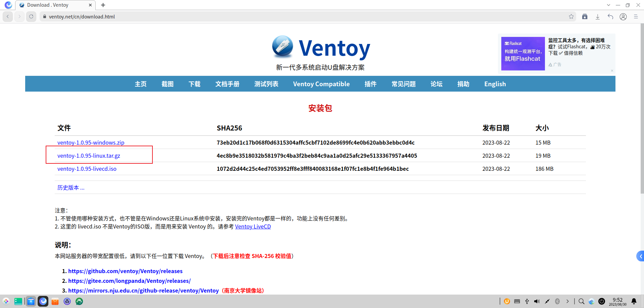Reload the Ventoy download page
This screenshot has height=308, width=644.
click(x=31, y=16)
